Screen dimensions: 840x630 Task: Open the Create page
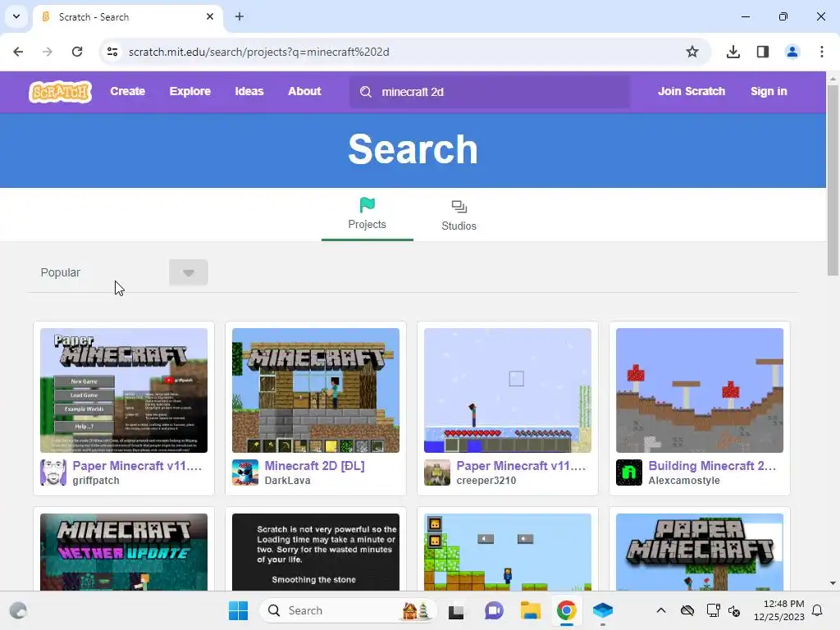pos(127,92)
